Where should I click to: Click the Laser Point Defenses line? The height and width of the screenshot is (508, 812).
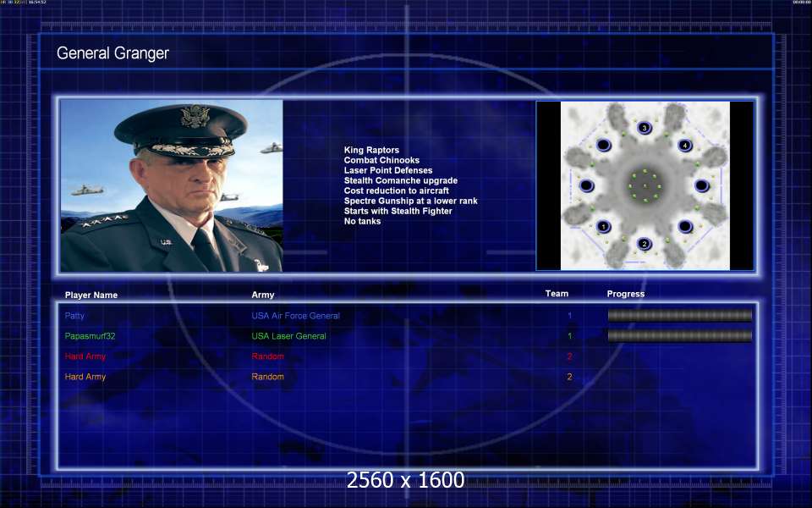pyautogui.click(x=388, y=170)
